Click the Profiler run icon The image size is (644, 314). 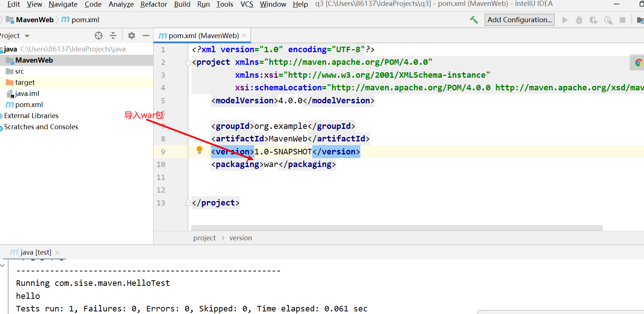point(608,20)
